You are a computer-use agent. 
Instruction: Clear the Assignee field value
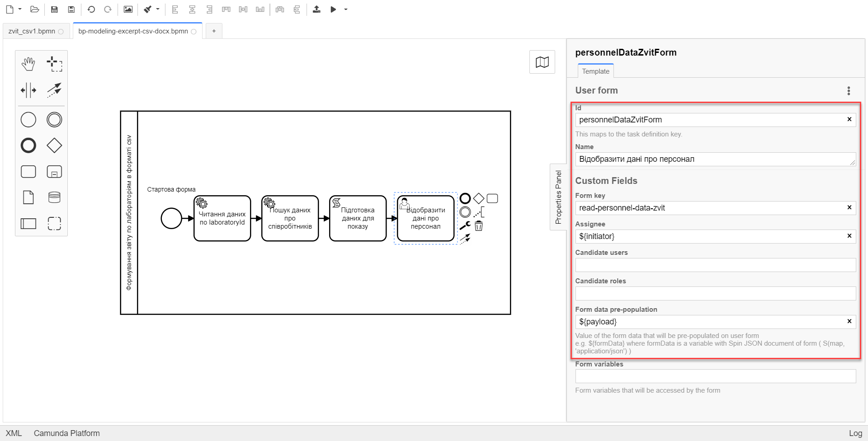[849, 236]
